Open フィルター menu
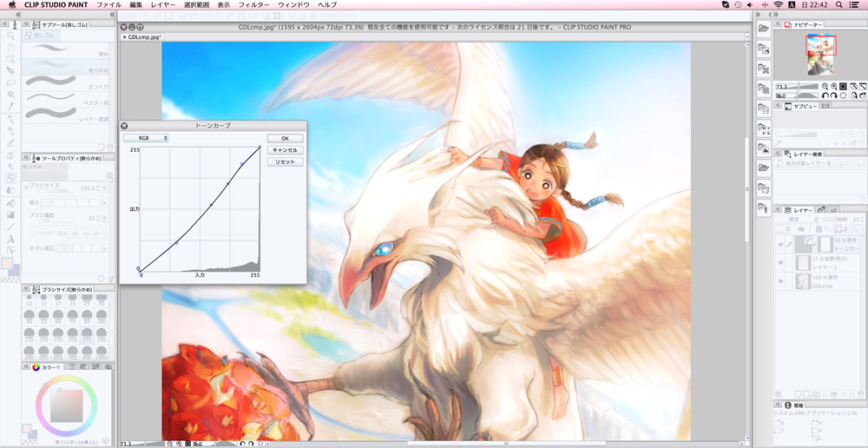The image size is (868, 448). pos(254,4)
